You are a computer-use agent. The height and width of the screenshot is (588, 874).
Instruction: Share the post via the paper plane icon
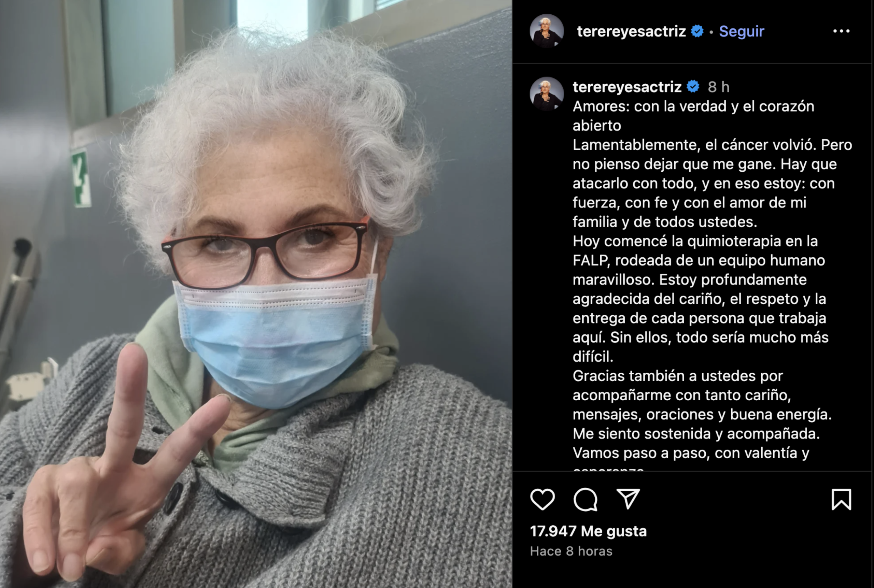(x=628, y=499)
